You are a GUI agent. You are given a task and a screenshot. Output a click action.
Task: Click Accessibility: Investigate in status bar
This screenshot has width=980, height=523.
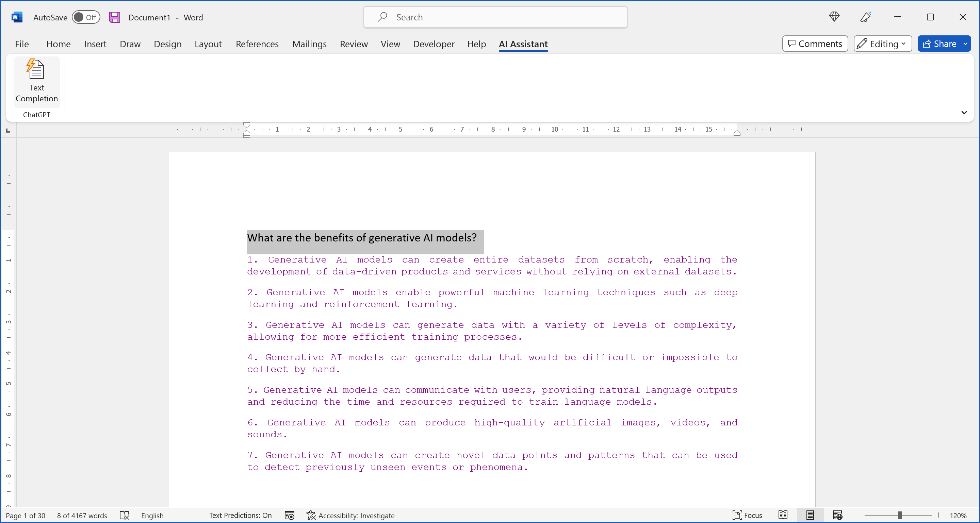click(x=350, y=516)
